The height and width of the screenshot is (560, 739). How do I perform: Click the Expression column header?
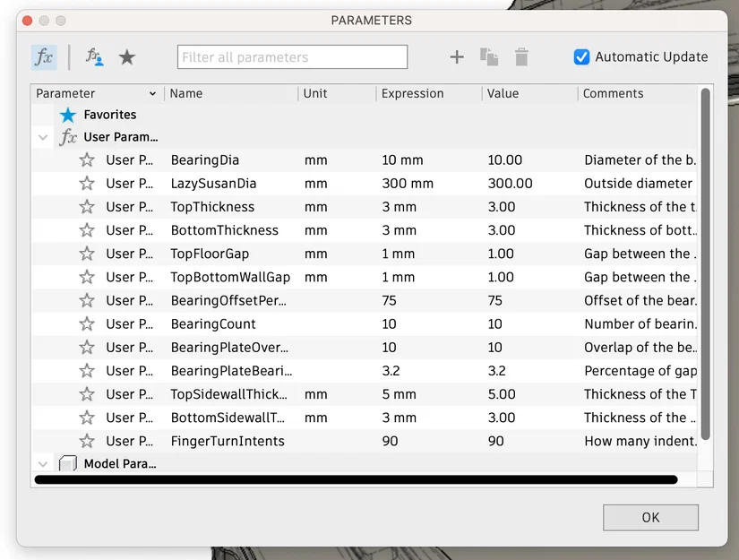click(429, 94)
